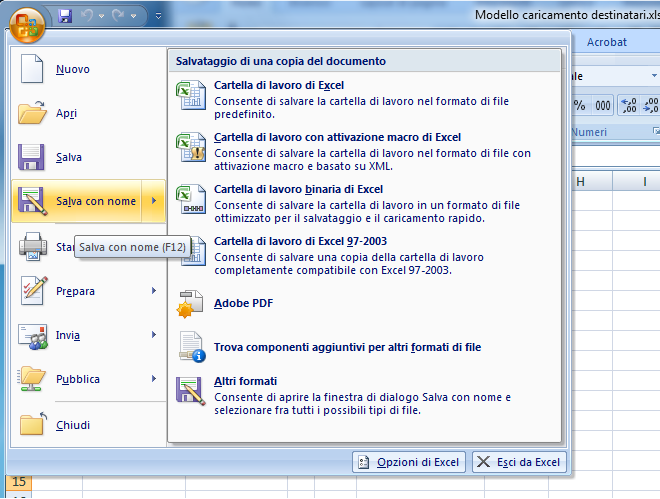The width and height of the screenshot is (660, 499).
Task: Open the Redo history dropdown arrow
Action: click(133, 16)
